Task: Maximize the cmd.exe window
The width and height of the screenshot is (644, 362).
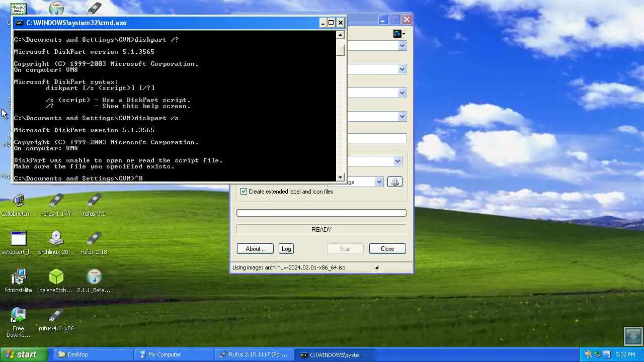Action: click(331, 23)
